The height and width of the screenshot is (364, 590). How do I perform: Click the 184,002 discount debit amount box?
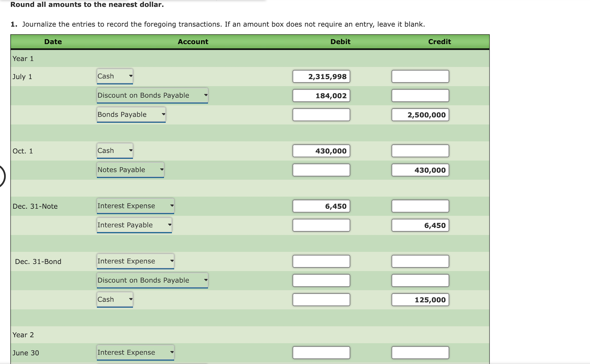coord(321,95)
